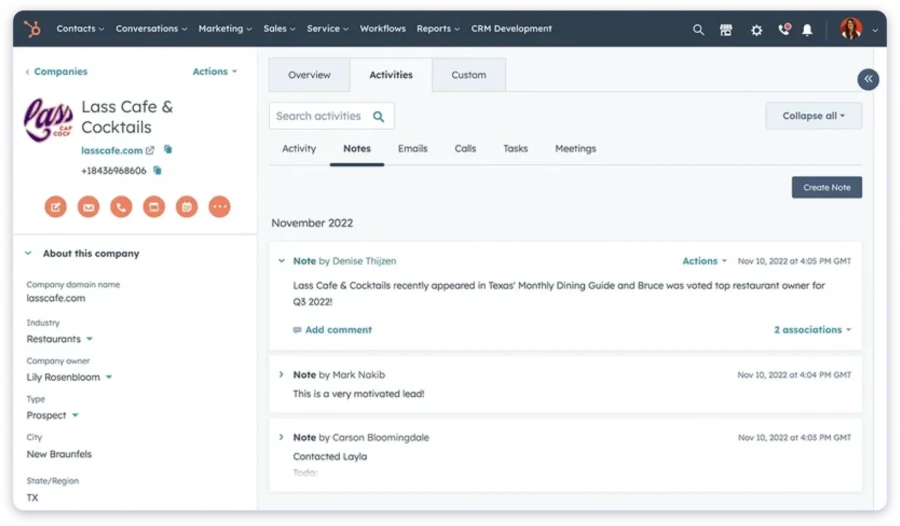Image resolution: width=900 pixels, height=526 pixels.
Task: Expand the account menu arrow beside avatar
Action: [875, 30]
